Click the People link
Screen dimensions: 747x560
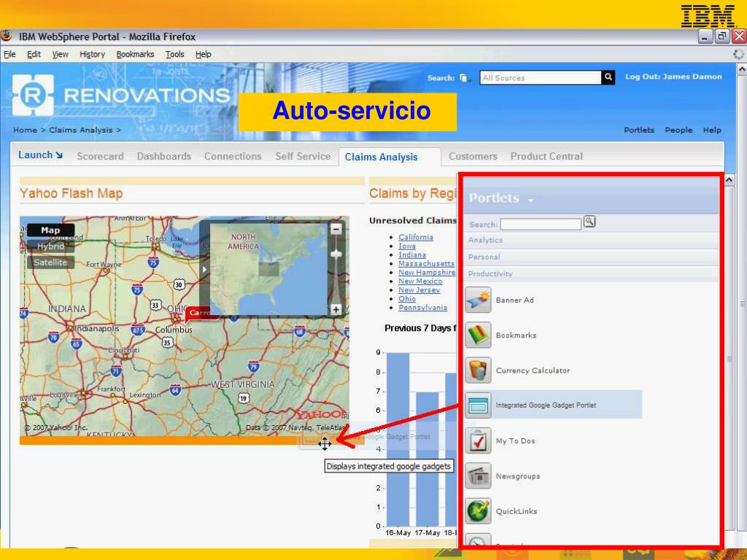pos(678,130)
